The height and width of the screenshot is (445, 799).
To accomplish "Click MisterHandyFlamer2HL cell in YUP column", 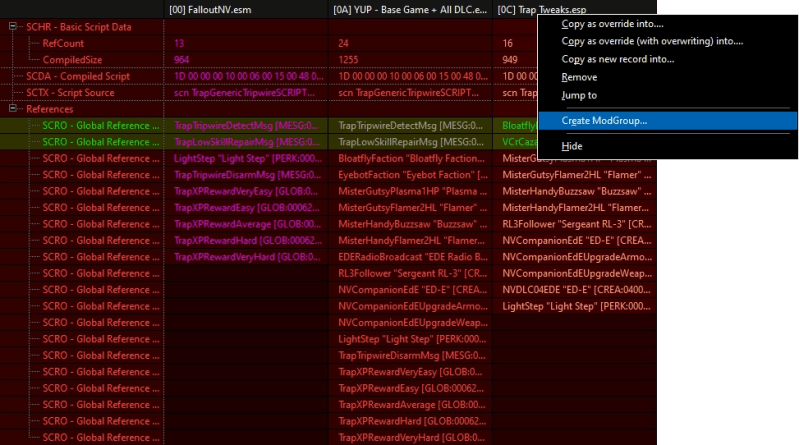I will (x=411, y=240).
